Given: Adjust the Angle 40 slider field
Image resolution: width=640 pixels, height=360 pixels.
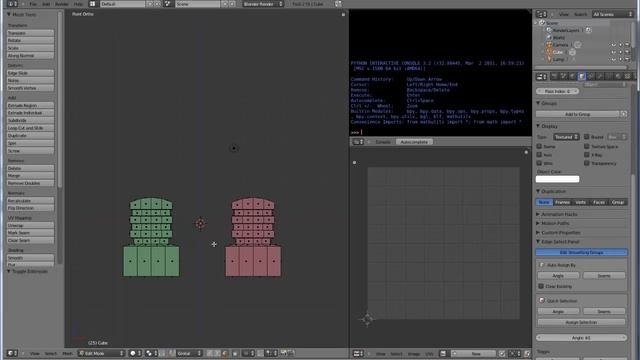Looking at the screenshot, I should point(581,338).
